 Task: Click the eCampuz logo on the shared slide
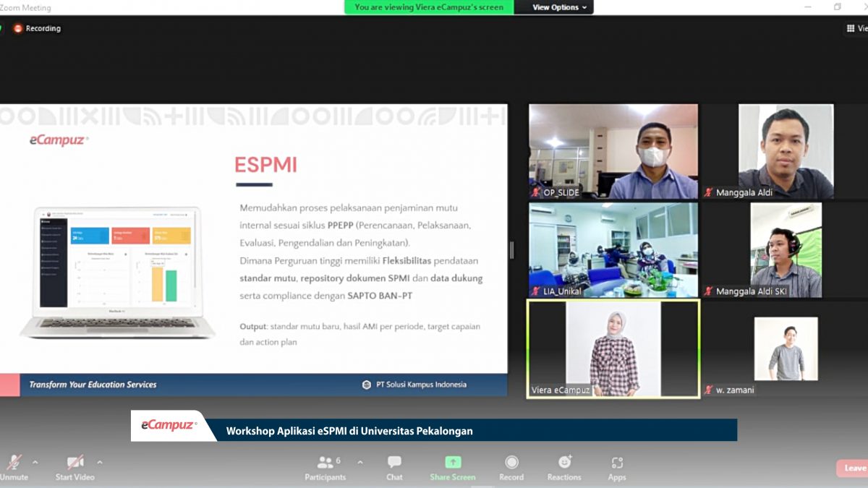(x=59, y=140)
